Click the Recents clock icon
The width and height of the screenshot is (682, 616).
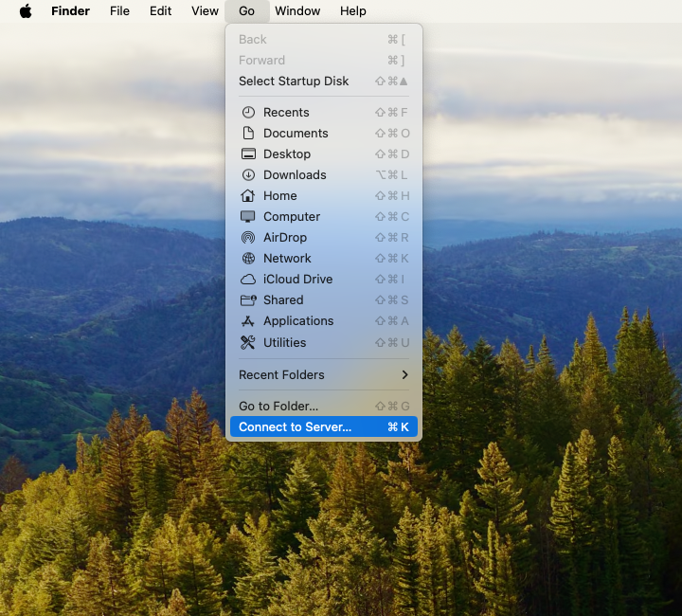click(x=248, y=113)
